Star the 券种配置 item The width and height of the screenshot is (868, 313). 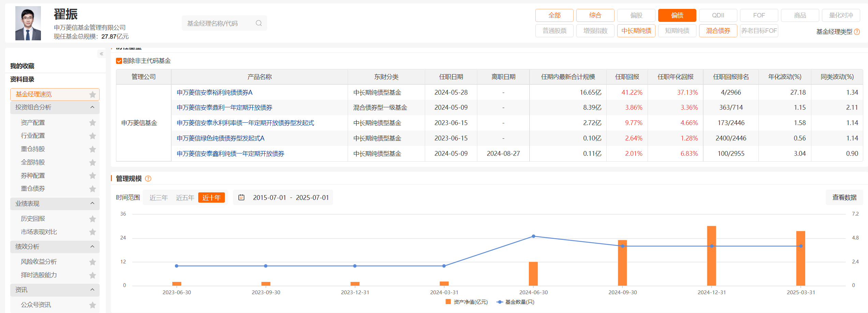pyautogui.click(x=92, y=175)
